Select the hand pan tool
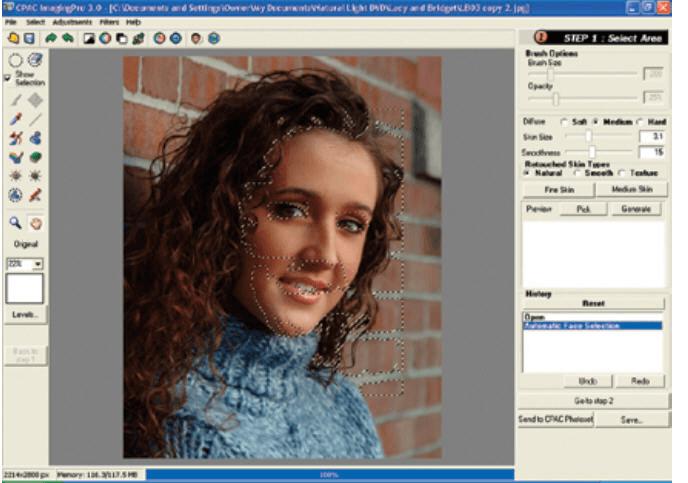This screenshot has height=483, width=688. pos(36,223)
